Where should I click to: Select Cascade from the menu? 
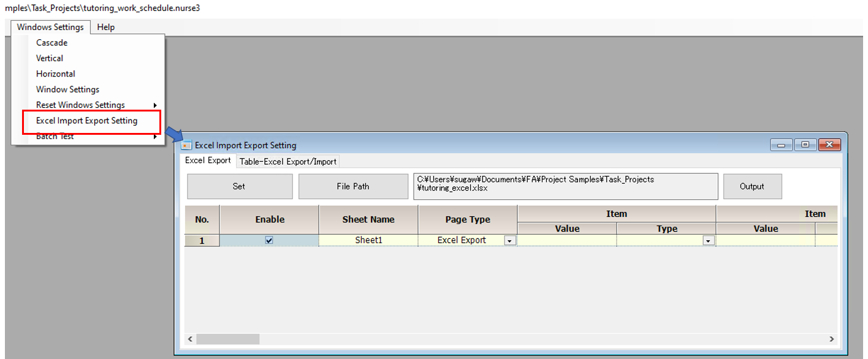tap(51, 42)
